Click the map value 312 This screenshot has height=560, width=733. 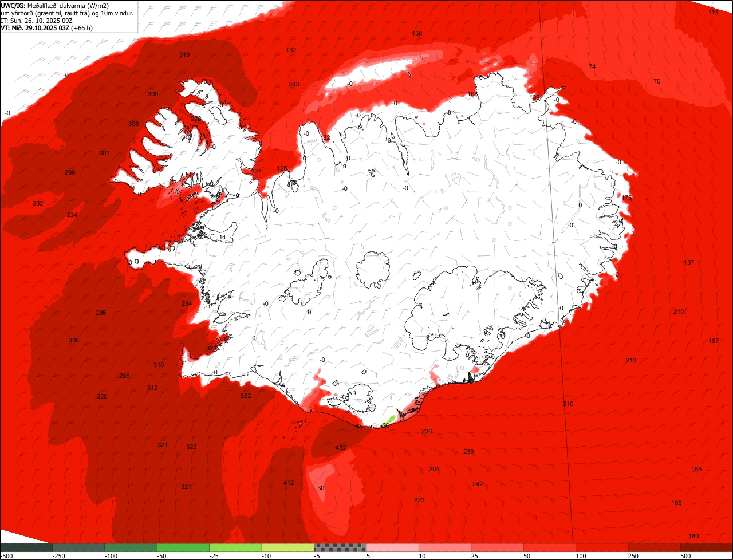(152, 388)
